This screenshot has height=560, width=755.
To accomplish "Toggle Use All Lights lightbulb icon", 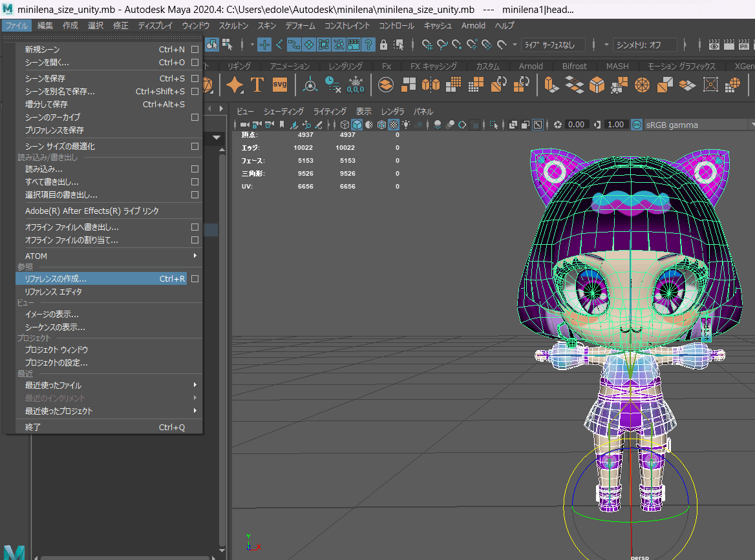I will click(x=407, y=125).
